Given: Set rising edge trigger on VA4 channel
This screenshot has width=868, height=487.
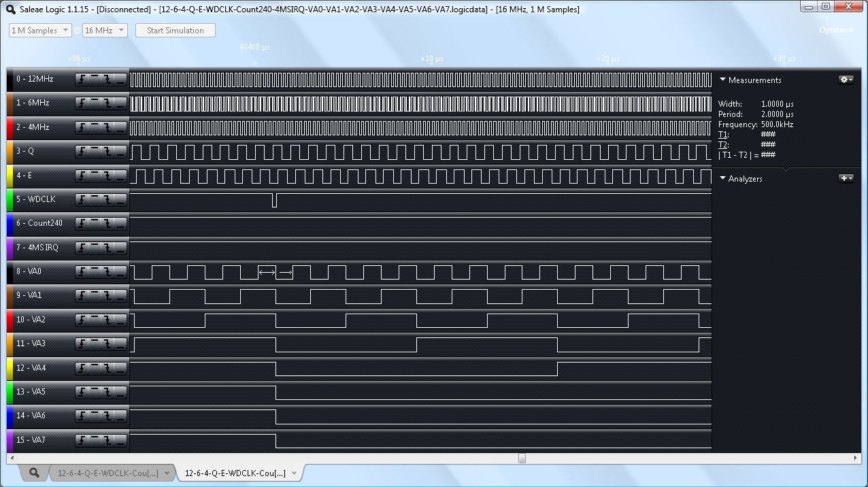Looking at the screenshot, I should point(82,368).
